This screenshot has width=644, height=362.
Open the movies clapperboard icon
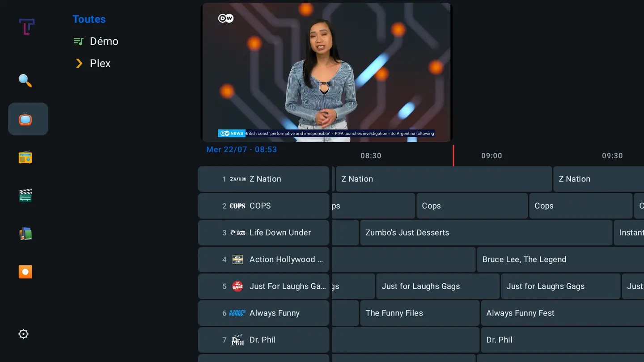point(25,196)
